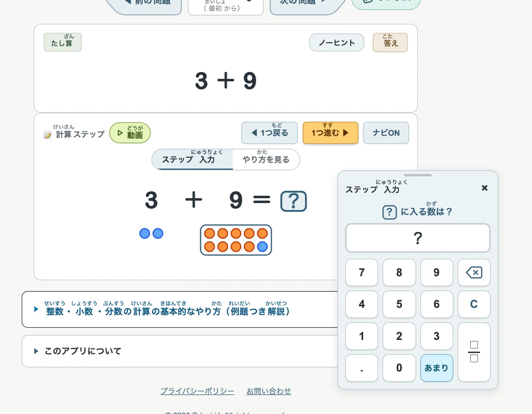Advance one step with 1つ進む

330,133
